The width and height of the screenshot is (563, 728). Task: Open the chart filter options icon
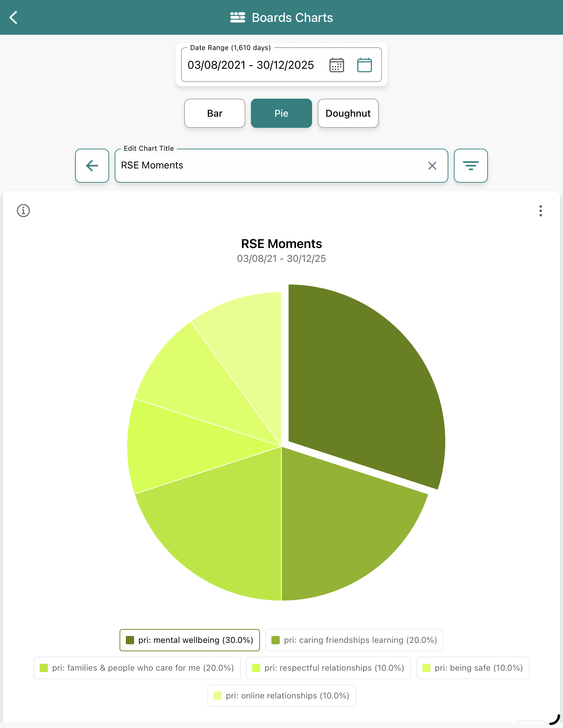click(471, 166)
